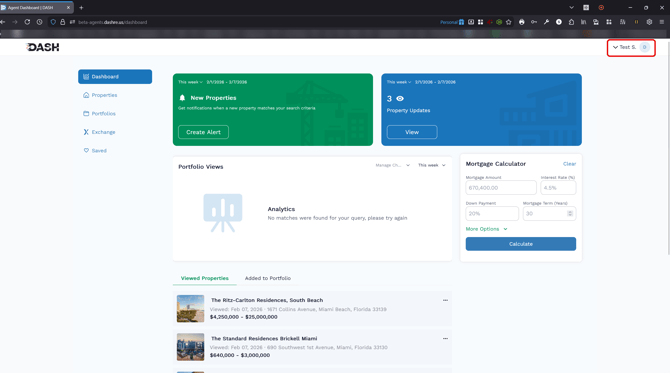Click the Create Alert button

tap(203, 132)
